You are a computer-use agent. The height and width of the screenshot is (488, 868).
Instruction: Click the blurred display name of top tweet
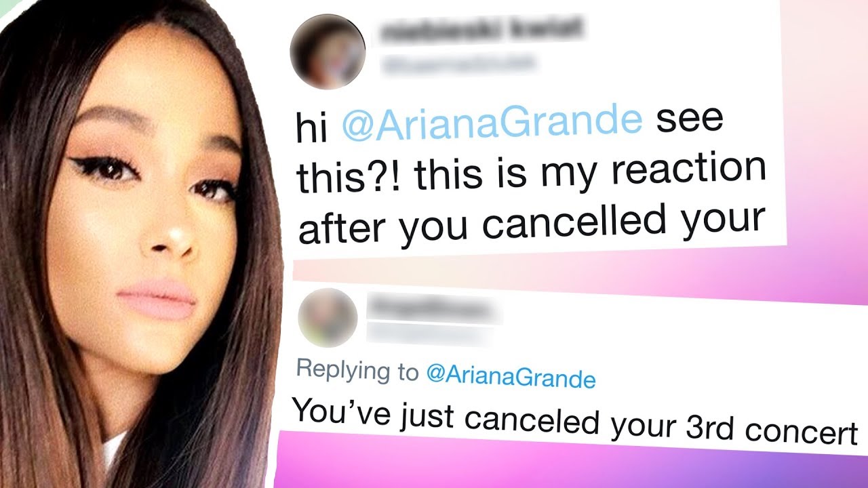[483, 29]
